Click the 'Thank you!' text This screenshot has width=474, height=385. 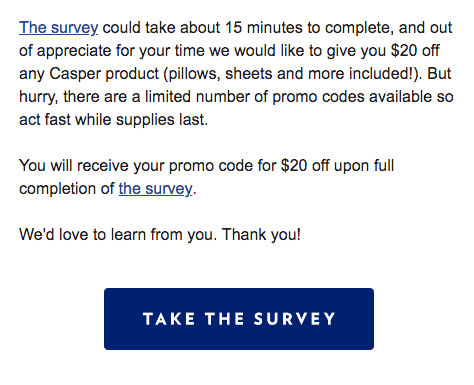(x=261, y=235)
